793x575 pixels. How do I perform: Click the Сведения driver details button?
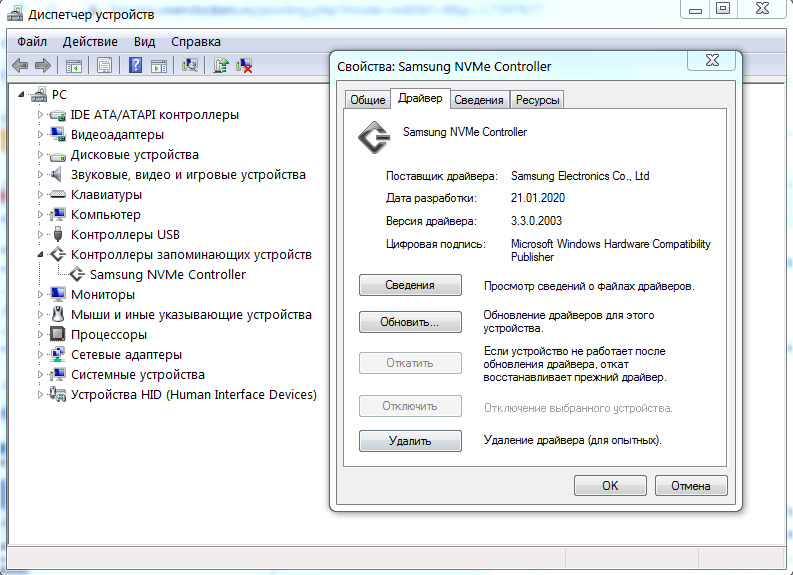(x=410, y=285)
